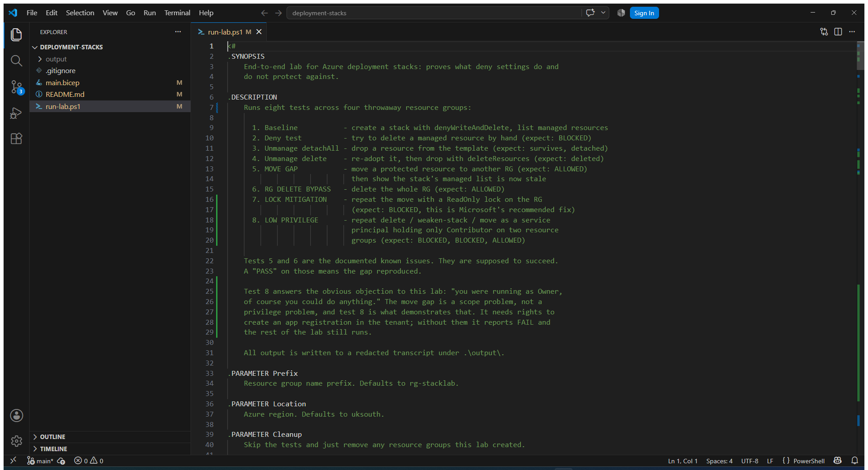
Task: Open the Help menu
Action: pyautogui.click(x=206, y=13)
